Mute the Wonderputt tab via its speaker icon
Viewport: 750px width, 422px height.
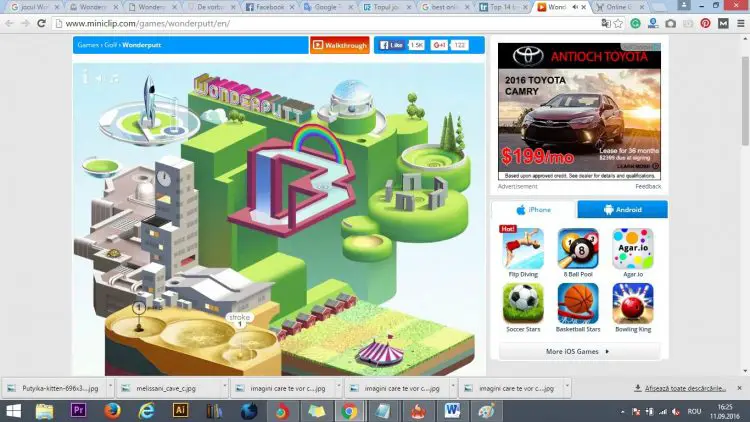pos(575,7)
